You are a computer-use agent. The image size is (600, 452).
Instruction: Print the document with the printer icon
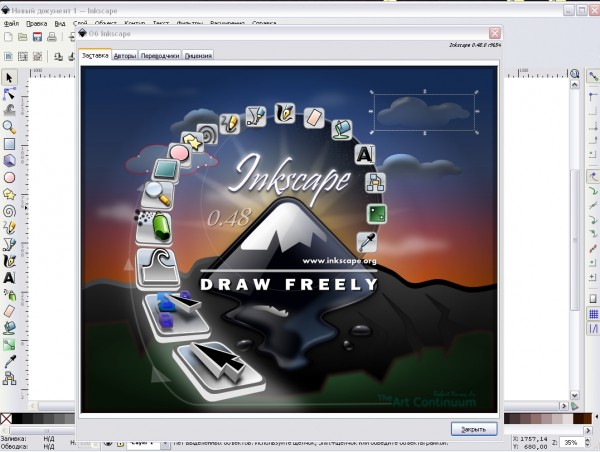52,37
